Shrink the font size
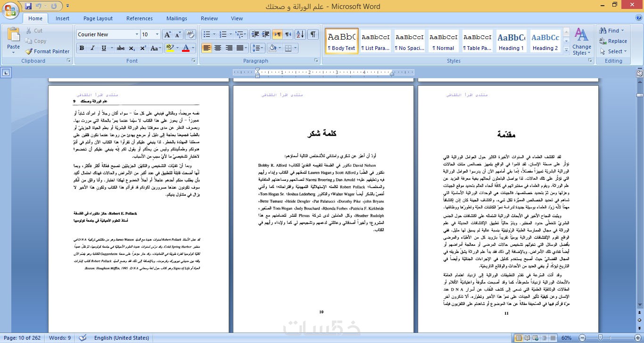This screenshot has height=343, width=644. [178, 34]
